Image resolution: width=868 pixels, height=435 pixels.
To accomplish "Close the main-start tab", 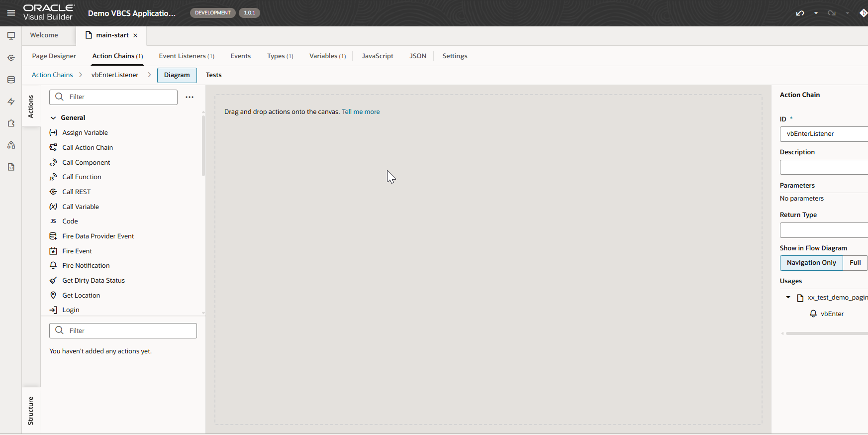I will [x=135, y=35].
